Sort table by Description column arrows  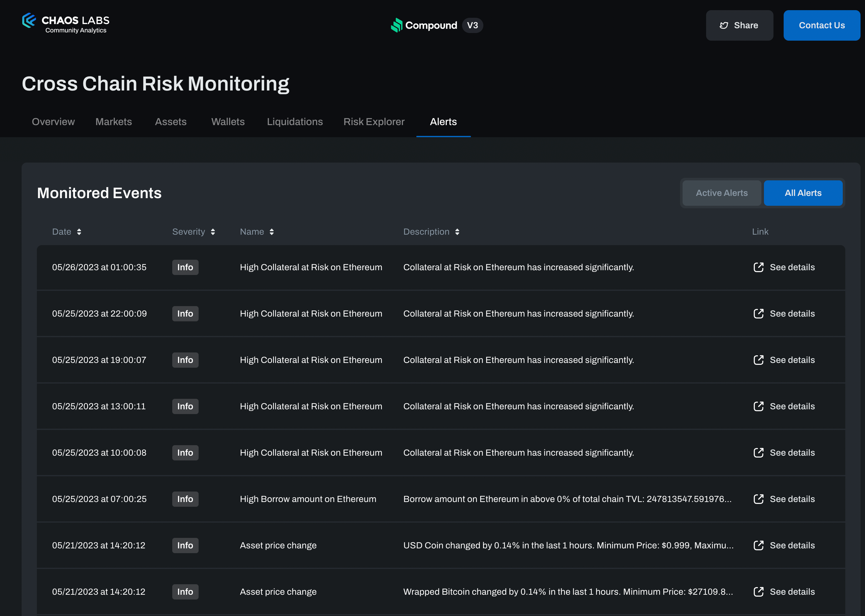(457, 232)
